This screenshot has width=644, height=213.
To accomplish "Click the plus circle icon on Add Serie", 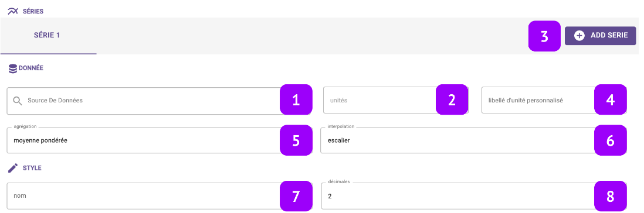I will coord(579,36).
